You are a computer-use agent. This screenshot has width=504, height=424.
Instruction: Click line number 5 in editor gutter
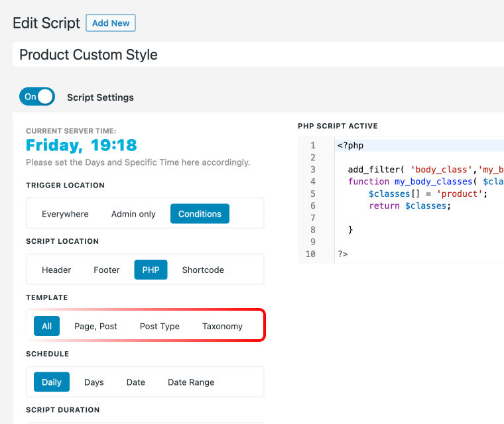tap(312, 193)
